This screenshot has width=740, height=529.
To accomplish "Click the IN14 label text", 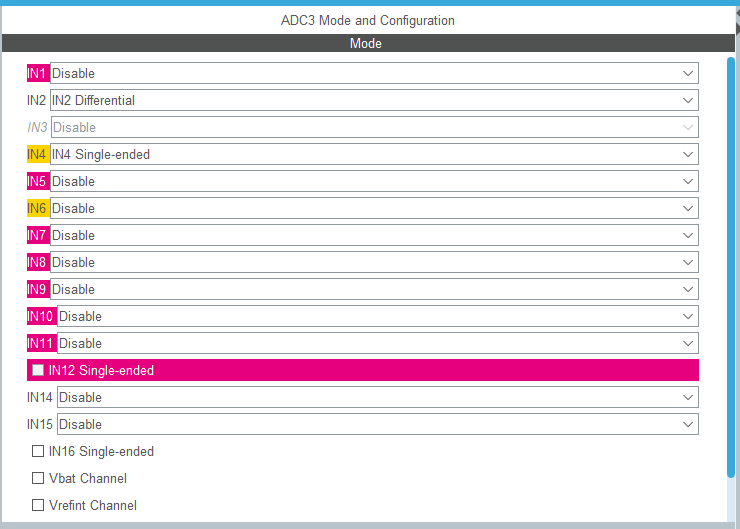I will pyautogui.click(x=40, y=397).
